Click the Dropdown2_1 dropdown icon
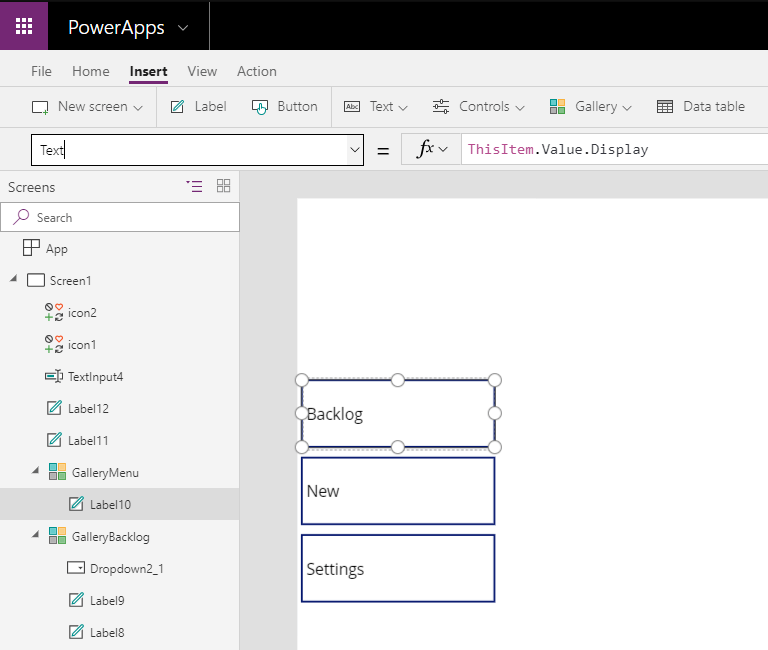The image size is (768, 650). coord(76,568)
